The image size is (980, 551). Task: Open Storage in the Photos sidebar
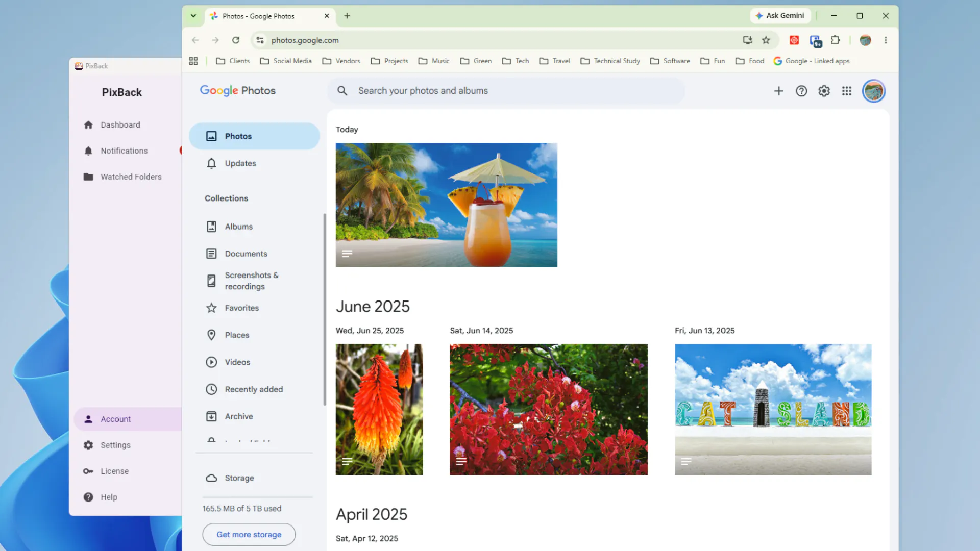coord(254,478)
